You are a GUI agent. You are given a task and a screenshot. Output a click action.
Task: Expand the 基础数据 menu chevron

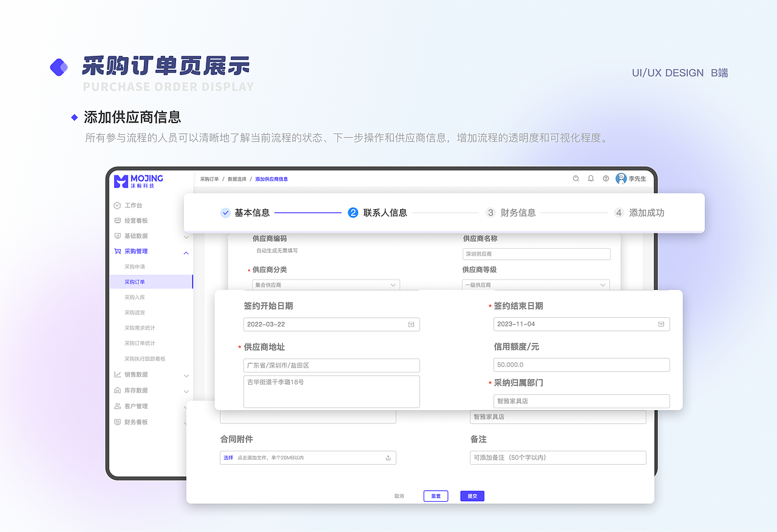click(186, 237)
